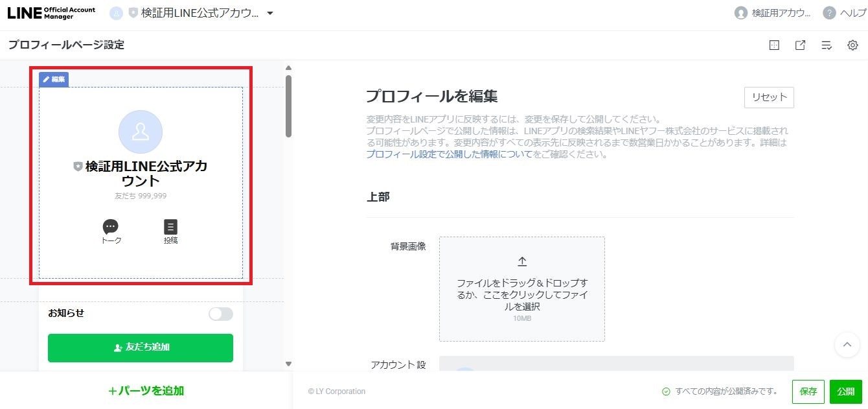Open the external preview page icon
Image resolution: width=868 pixels, height=409 pixels.
pos(801,45)
